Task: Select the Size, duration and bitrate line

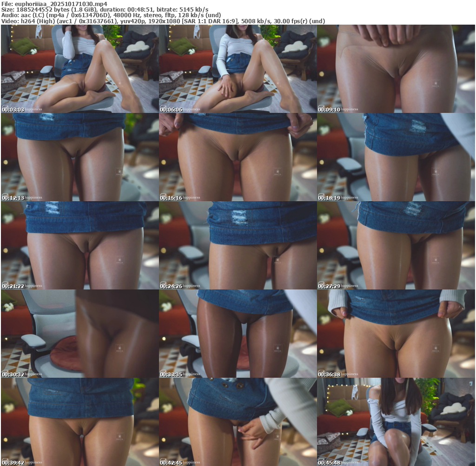Action: 105,10
